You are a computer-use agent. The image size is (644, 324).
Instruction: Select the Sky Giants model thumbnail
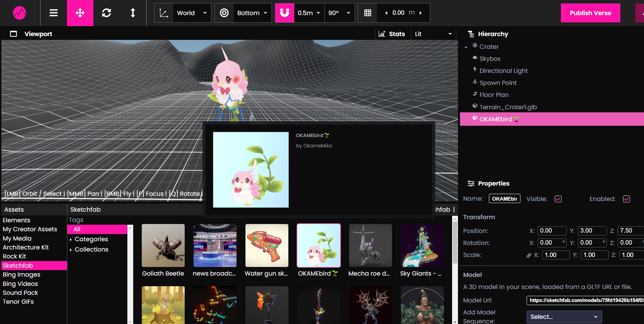(422, 245)
